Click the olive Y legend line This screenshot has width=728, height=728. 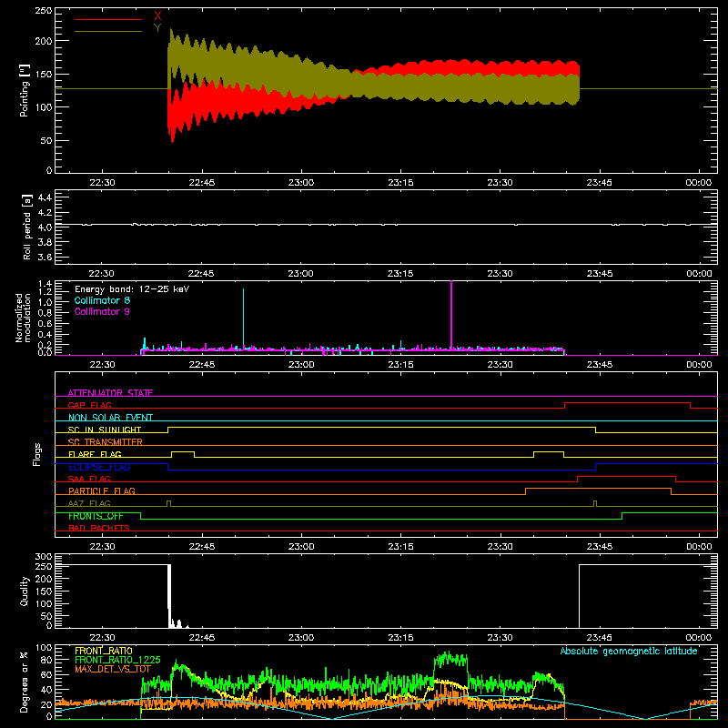click(108, 31)
